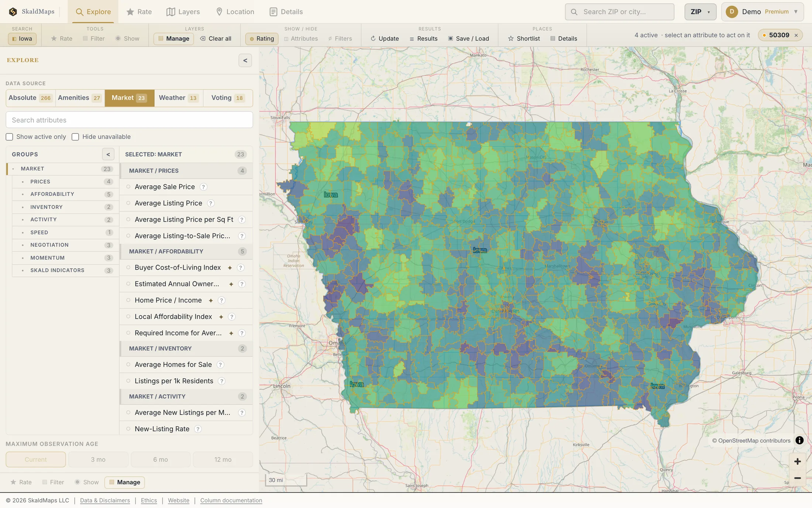This screenshot has height=508, width=812.
Task: Open help for Home Price / Income
Action: [x=221, y=300]
